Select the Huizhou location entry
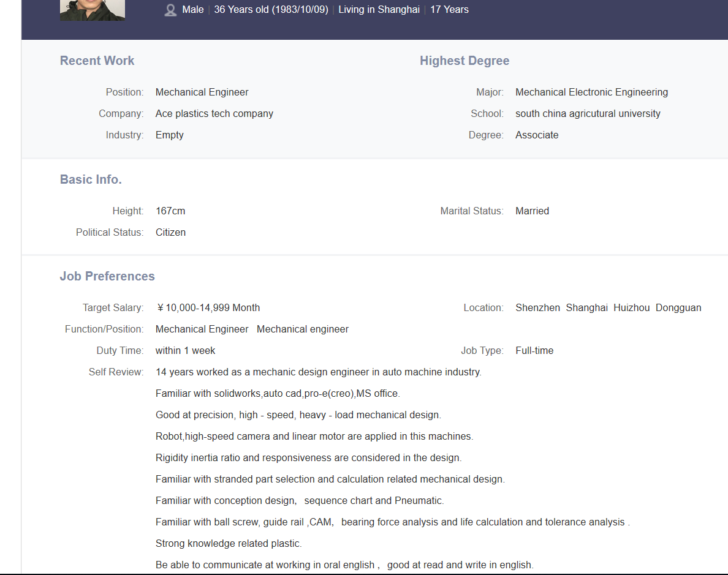 (631, 307)
